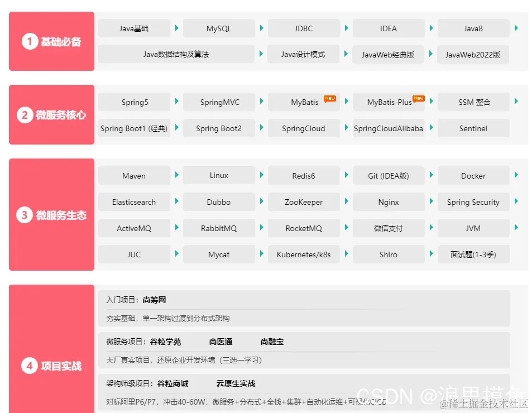Open the RabbitMQ course box
532x413 pixels.
219,228
